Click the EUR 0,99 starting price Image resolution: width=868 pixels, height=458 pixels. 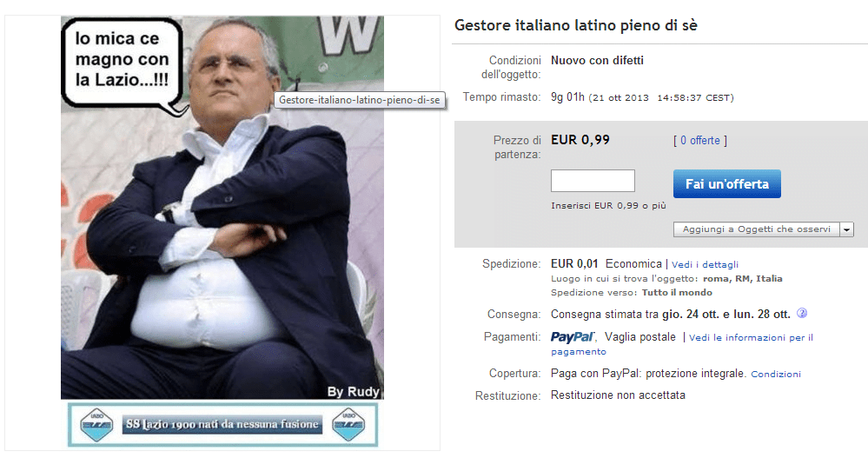coord(580,140)
